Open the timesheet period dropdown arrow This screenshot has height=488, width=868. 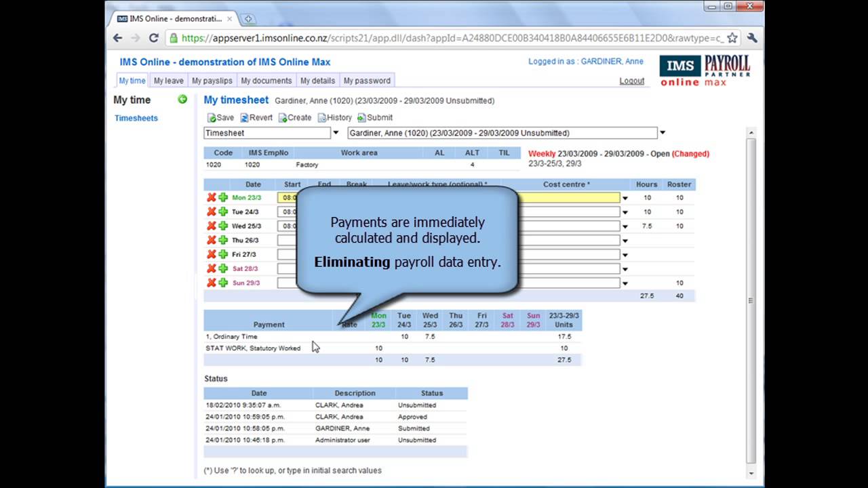(663, 133)
